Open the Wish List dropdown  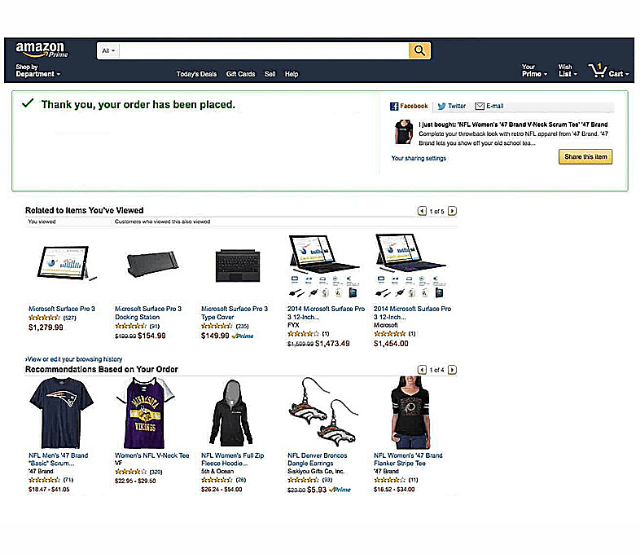click(568, 70)
